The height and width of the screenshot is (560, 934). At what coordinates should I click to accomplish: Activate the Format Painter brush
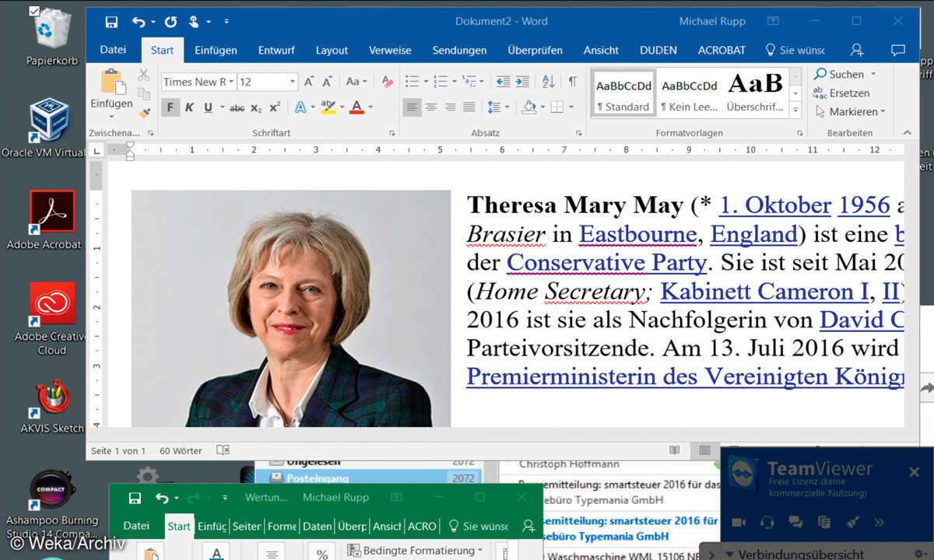[143, 111]
